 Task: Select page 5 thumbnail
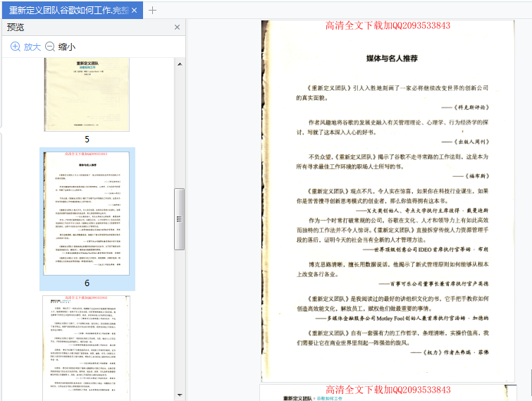tap(87, 94)
